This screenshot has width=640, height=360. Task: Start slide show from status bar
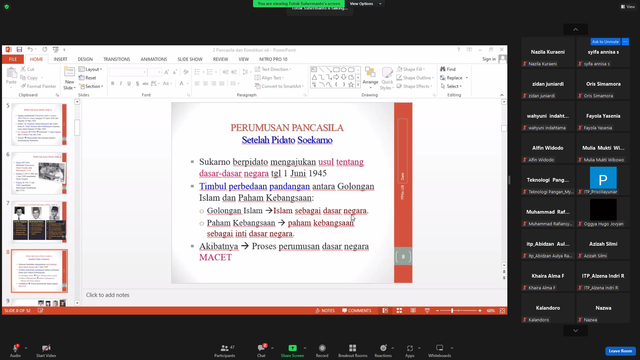427,311
